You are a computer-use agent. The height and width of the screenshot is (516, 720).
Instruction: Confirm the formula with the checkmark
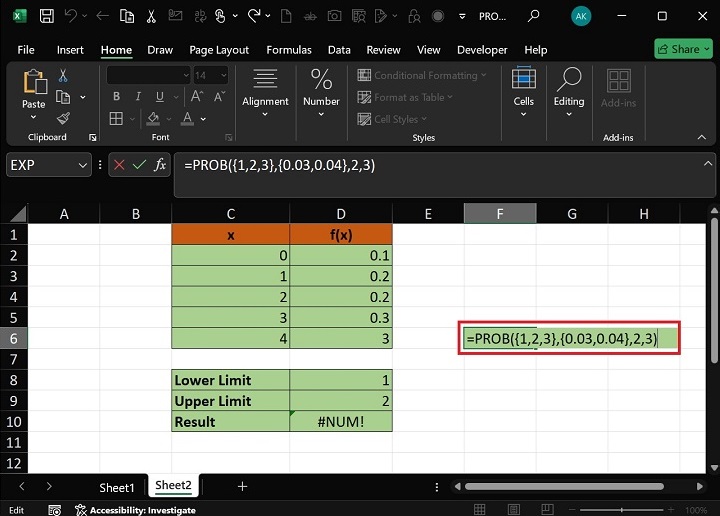pos(139,165)
